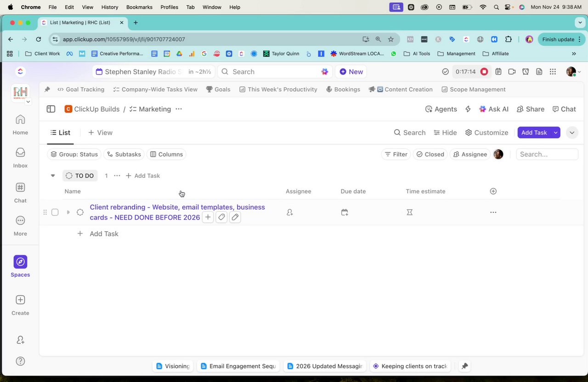Open Home in the left sidebar
This screenshot has width=588, height=382.
click(x=20, y=125)
